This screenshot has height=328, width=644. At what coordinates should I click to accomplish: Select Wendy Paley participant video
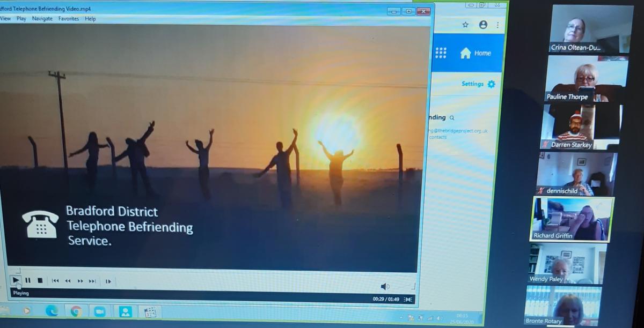pyautogui.click(x=567, y=263)
